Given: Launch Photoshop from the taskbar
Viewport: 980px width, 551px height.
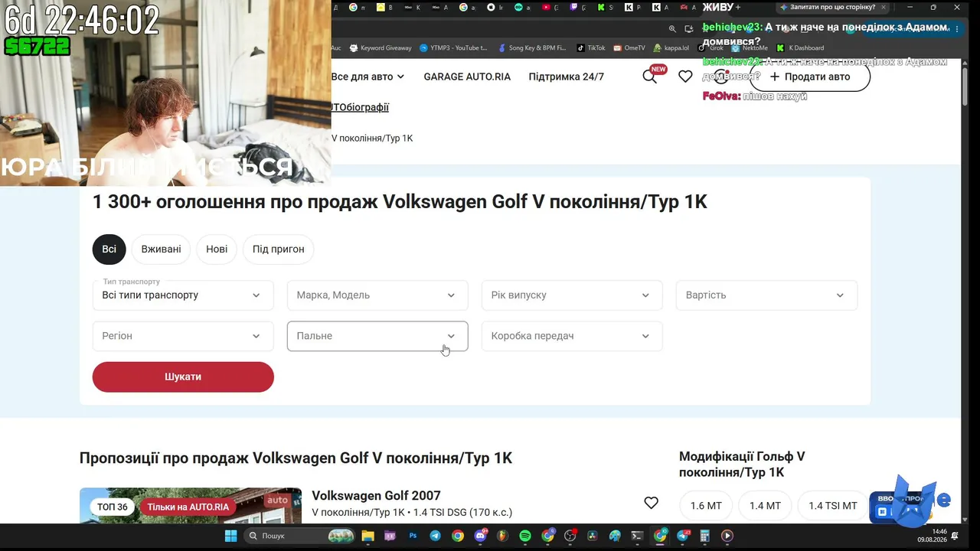Looking at the screenshot, I should click(413, 536).
